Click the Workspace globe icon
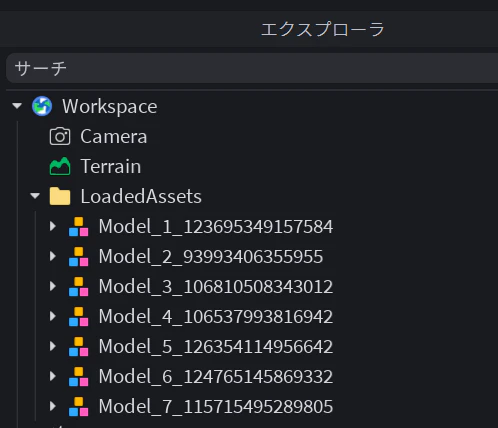 coord(42,106)
